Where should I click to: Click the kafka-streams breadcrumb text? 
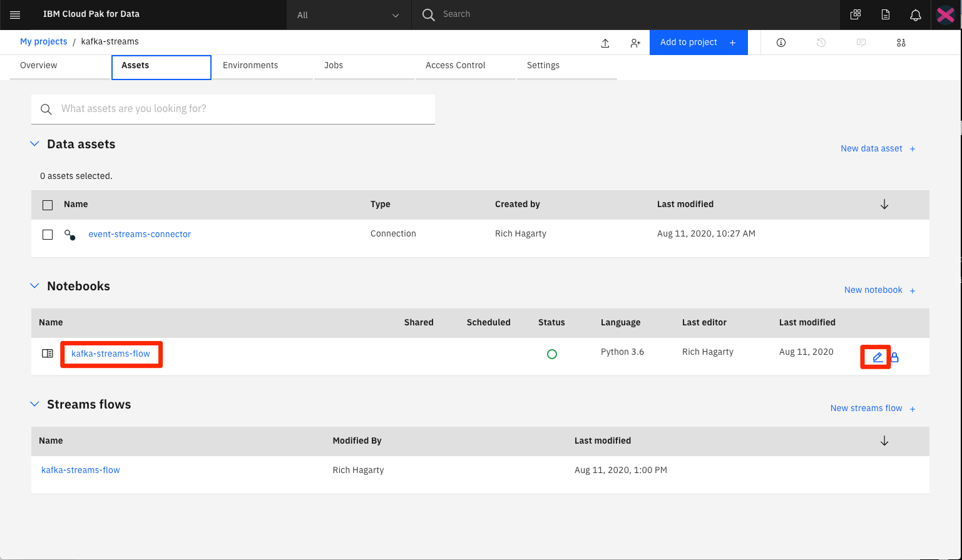pos(110,41)
